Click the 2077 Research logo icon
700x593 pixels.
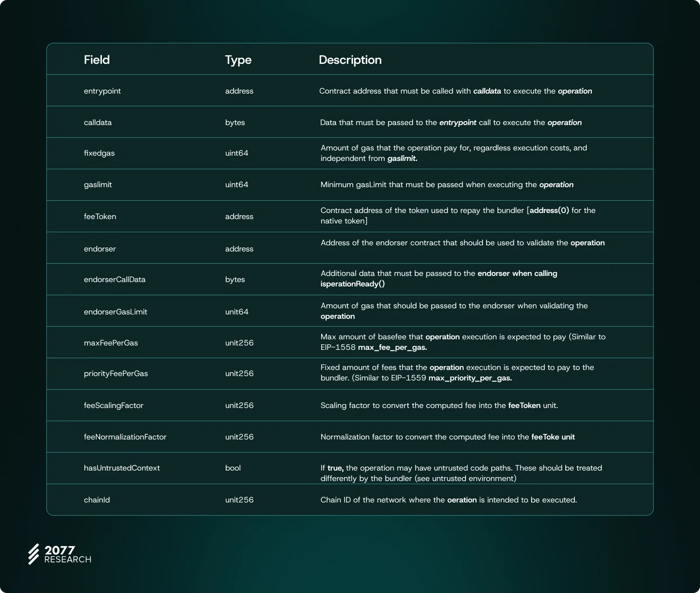(34, 554)
